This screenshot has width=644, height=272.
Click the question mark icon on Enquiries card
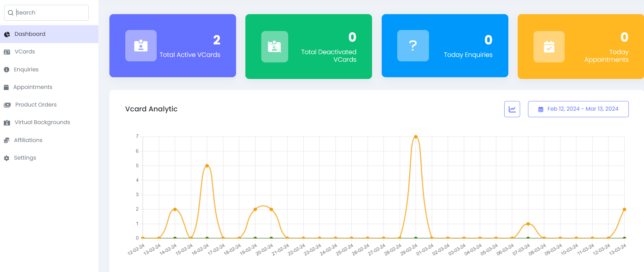(x=413, y=46)
